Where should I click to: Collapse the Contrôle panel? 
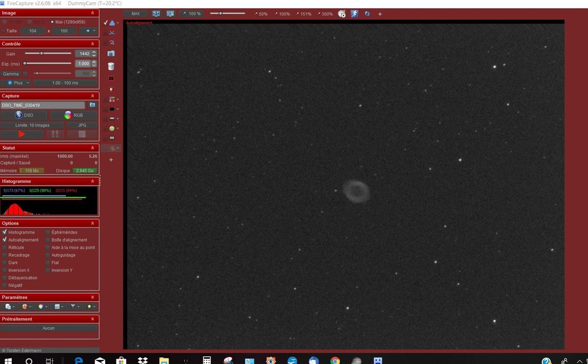point(93,44)
